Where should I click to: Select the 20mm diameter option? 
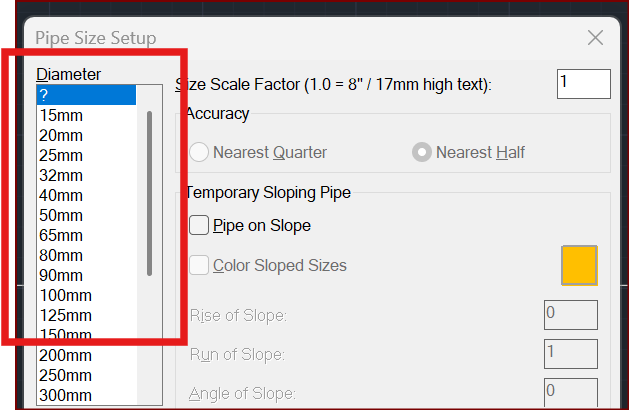point(61,135)
